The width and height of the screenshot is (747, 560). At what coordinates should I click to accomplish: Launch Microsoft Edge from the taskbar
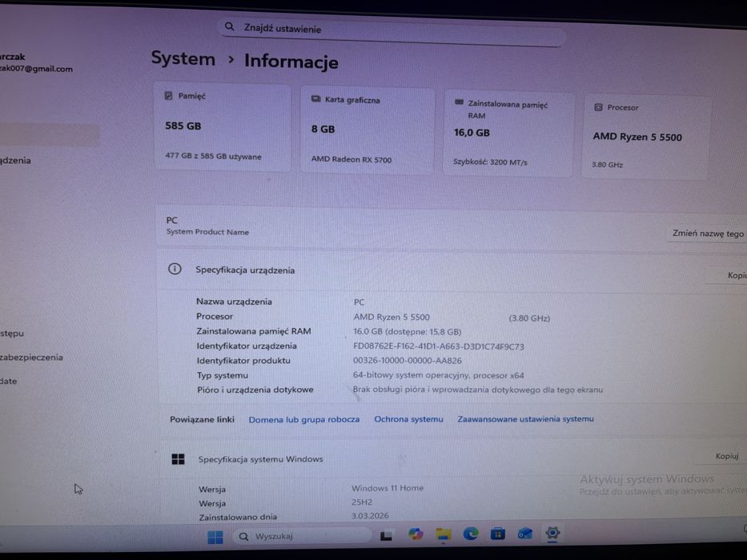[x=471, y=534]
